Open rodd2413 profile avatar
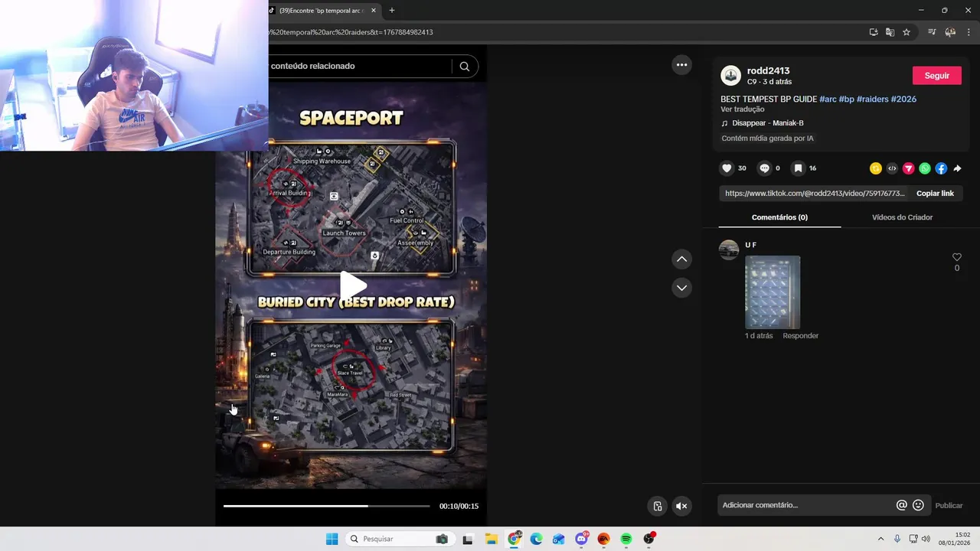The image size is (980, 551). (x=730, y=75)
